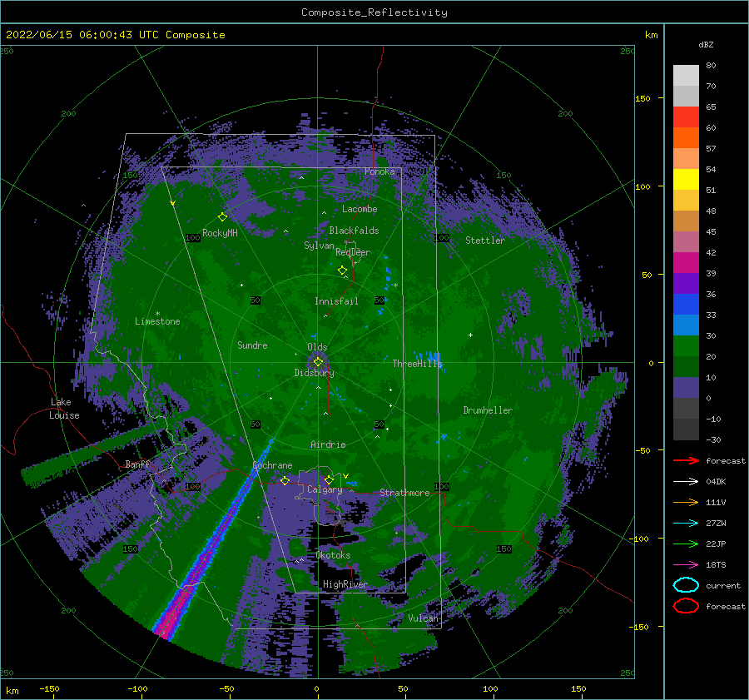Viewport: 749px width, 700px height.
Task: Click the HighRiver label
Action: (x=345, y=584)
